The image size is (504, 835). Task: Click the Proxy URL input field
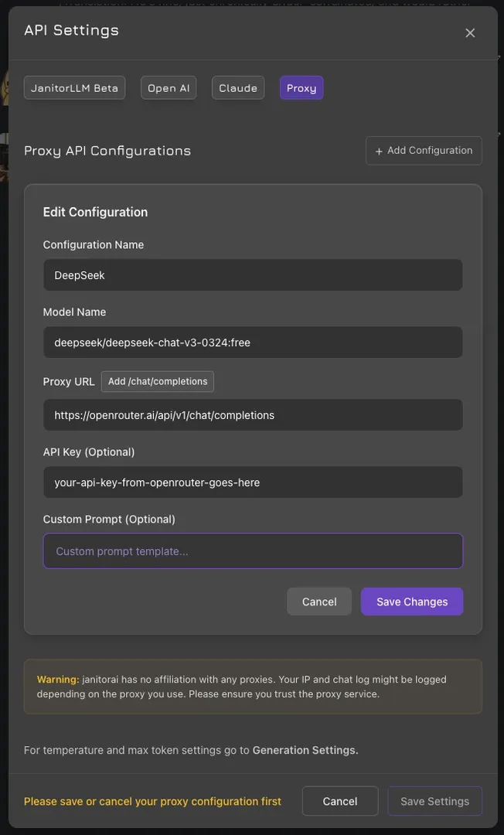(x=253, y=415)
